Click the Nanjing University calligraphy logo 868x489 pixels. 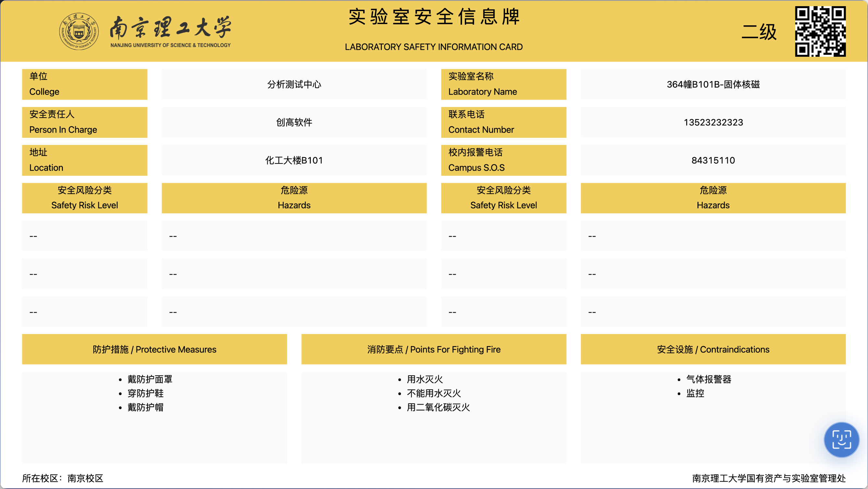pos(170,28)
